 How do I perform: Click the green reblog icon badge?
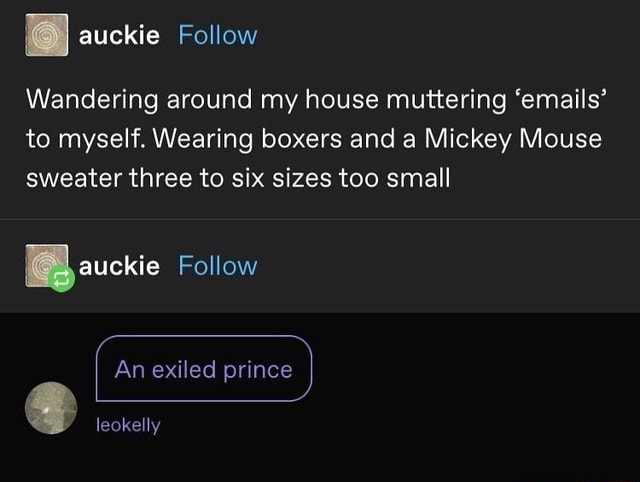pos(61,281)
